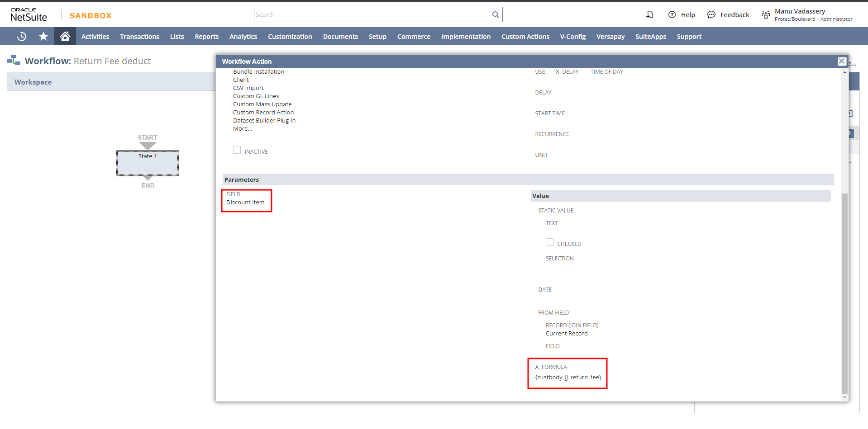868x429 pixels.
Task: Close the Workflow Action dialog
Action: click(x=841, y=61)
